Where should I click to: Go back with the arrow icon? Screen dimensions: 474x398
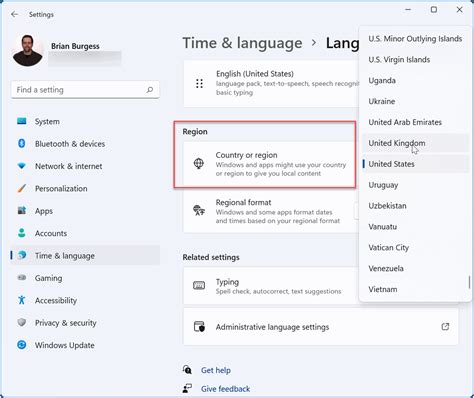(14, 14)
